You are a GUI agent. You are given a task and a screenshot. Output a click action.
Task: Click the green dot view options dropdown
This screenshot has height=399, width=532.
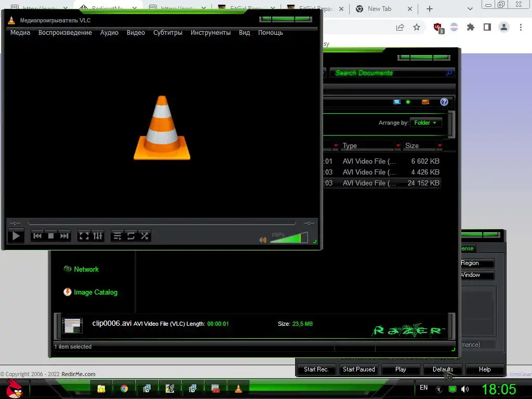[408, 102]
